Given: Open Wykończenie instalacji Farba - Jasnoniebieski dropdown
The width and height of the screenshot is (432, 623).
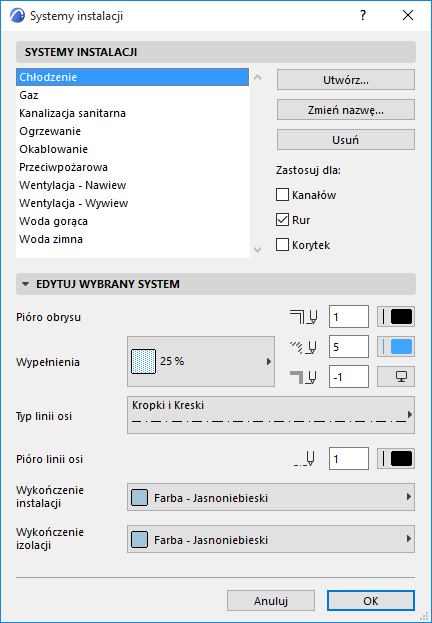Looking at the screenshot, I should click(271, 497).
